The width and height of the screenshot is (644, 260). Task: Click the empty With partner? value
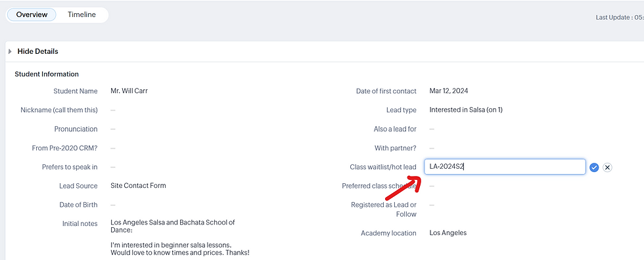(432, 148)
